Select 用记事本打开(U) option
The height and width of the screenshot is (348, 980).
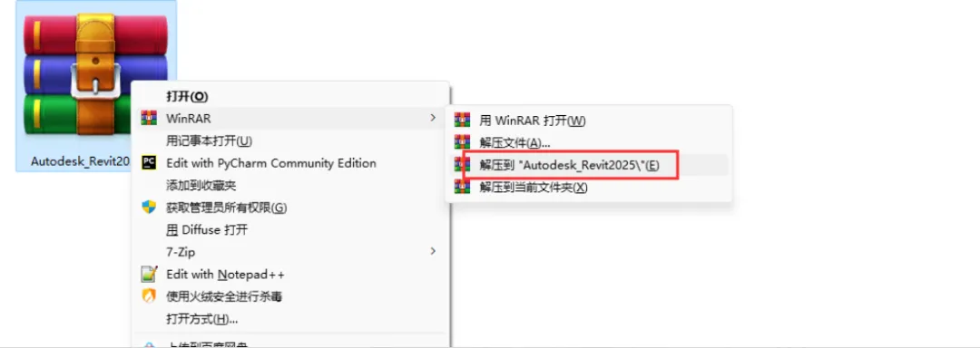point(291,140)
